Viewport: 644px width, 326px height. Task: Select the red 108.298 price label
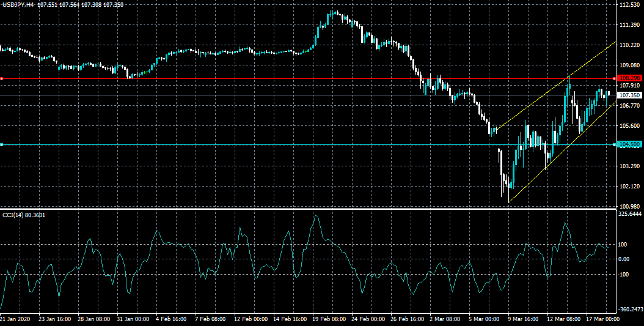(x=629, y=78)
